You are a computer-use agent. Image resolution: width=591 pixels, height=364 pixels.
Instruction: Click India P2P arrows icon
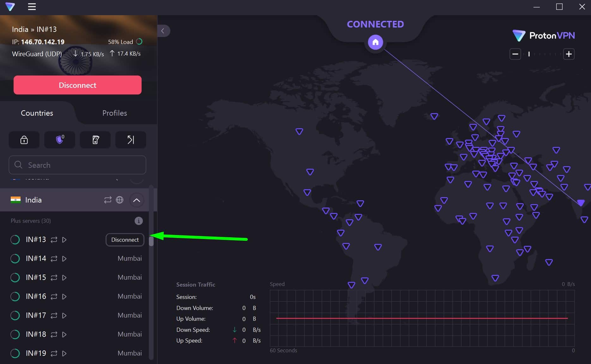pos(108,200)
